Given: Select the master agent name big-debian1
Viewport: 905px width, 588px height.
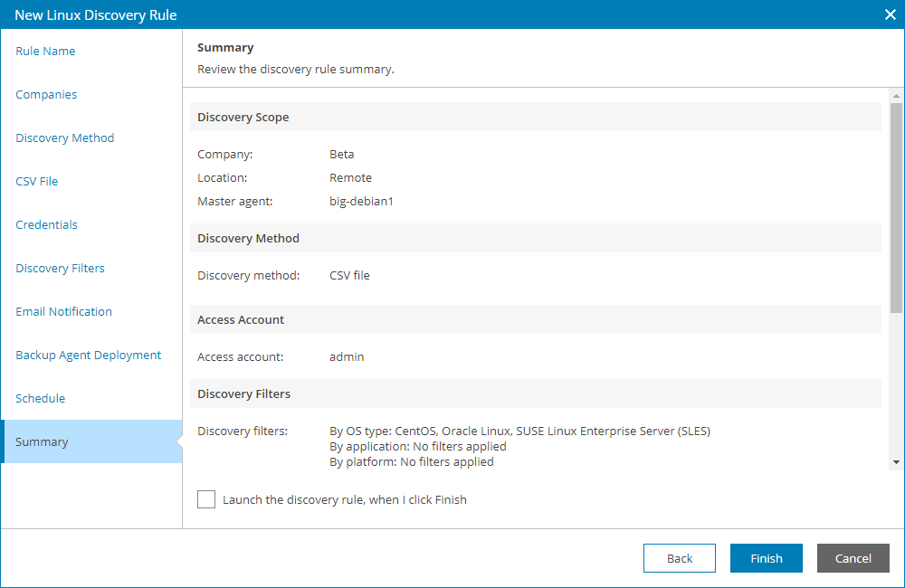Looking at the screenshot, I should coord(362,201).
